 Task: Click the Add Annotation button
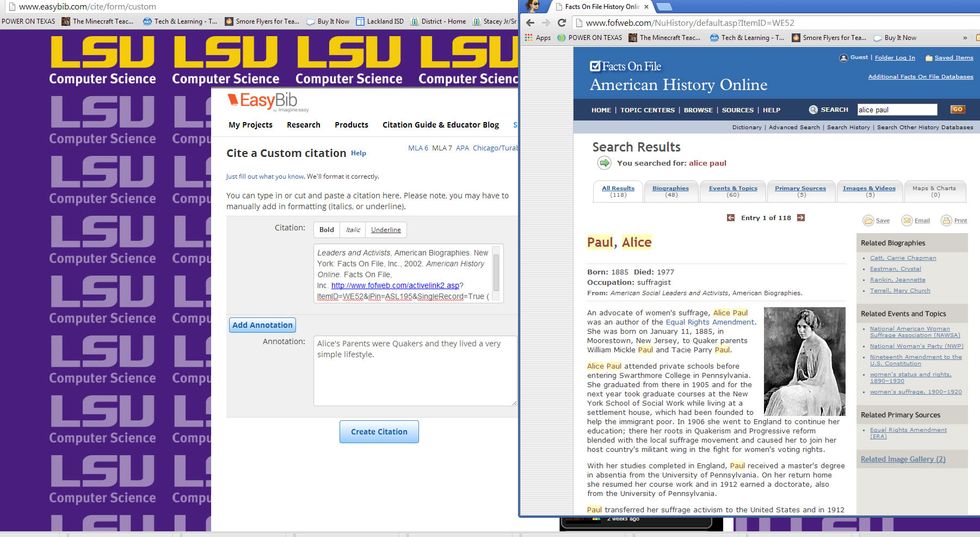click(262, 325)
